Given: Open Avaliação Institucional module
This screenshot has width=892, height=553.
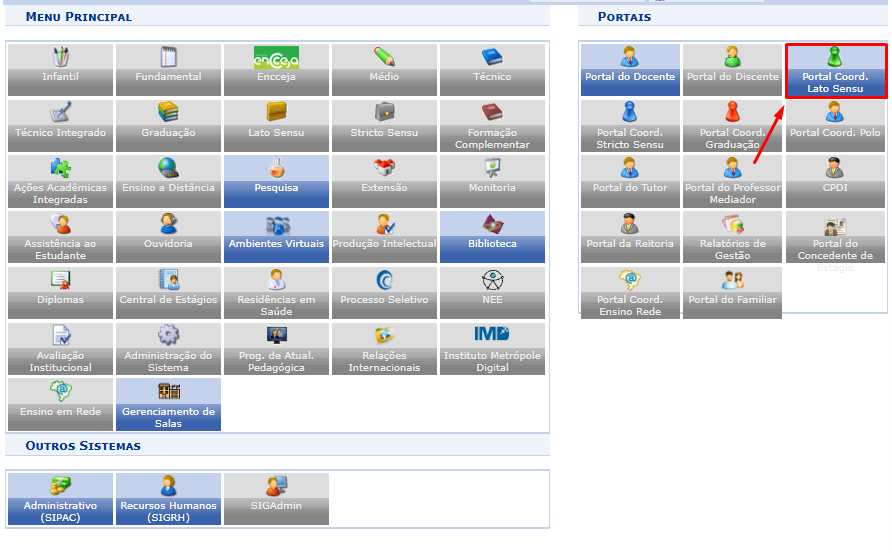Looking at the screenshot, I should [x=60, y=348].
